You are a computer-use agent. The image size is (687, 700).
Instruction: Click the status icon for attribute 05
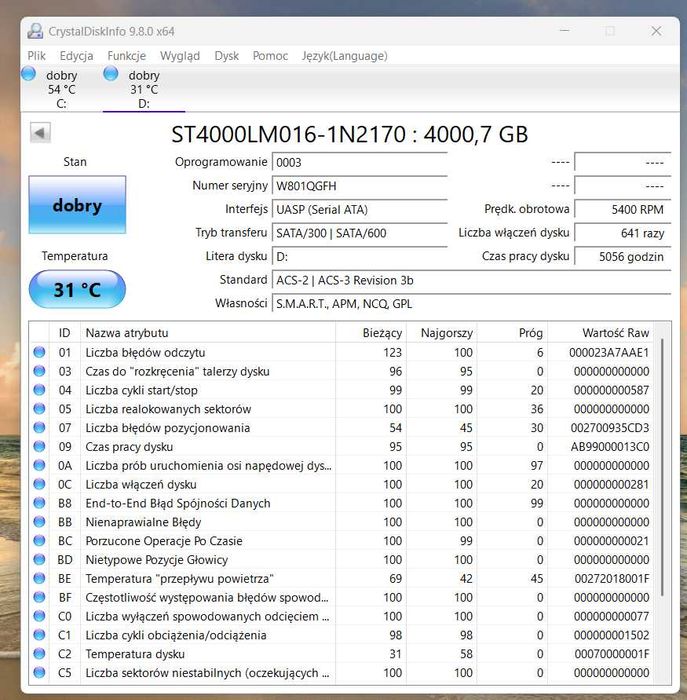pyautogui.click(x=39, y=408)
